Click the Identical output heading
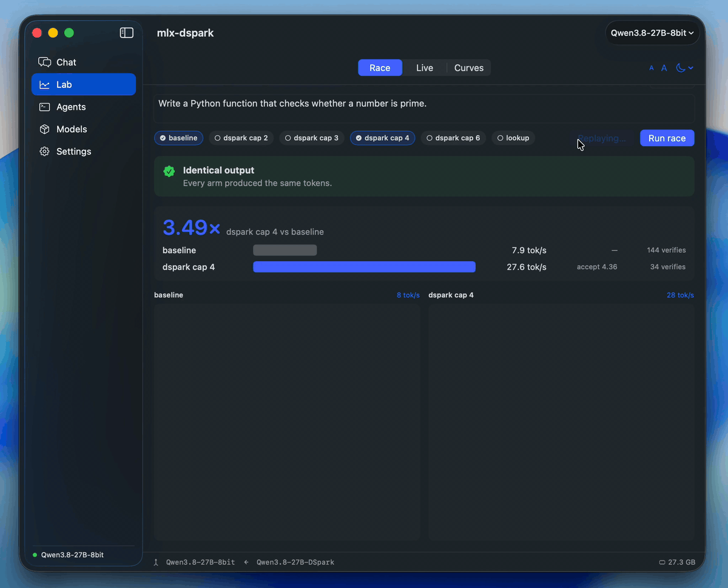Image resolution: width=728 pixels, height=588 pixels. (x=218, y=170)
